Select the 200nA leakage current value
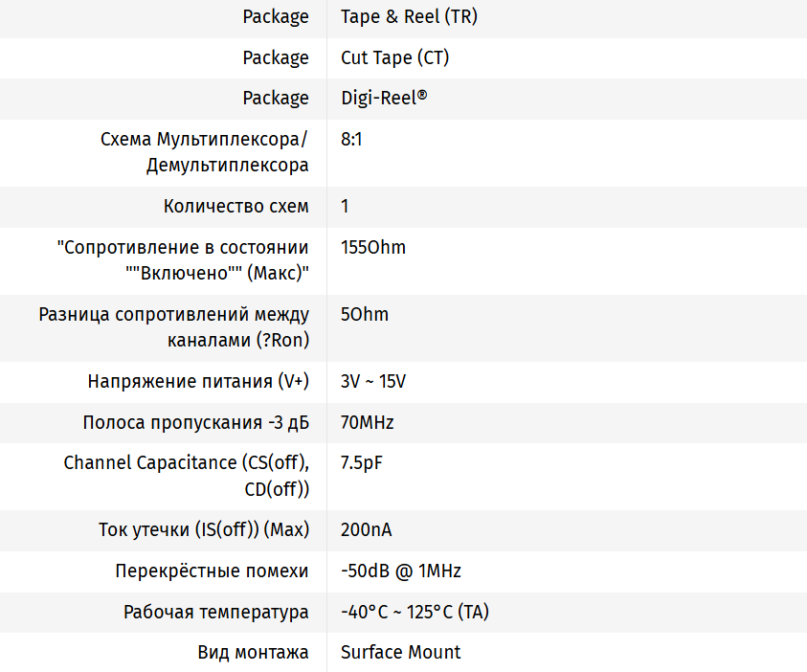807x672 pixels. click(x=366, y=529)
